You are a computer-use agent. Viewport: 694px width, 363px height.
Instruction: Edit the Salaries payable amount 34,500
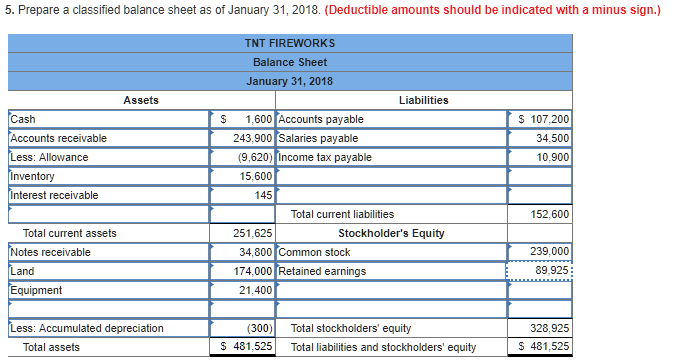pyautogui.click(x=540, y=138)
